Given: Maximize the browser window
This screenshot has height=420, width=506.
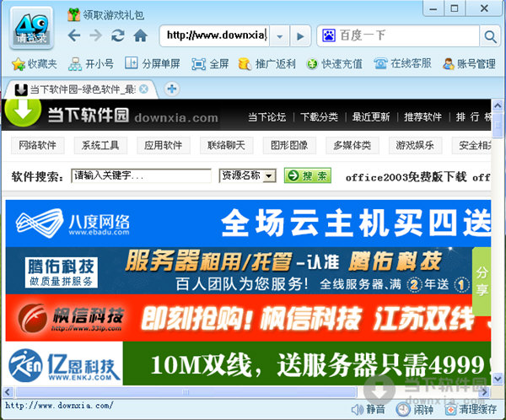Looking at the screenshot, I should click(x=455, y=8).
